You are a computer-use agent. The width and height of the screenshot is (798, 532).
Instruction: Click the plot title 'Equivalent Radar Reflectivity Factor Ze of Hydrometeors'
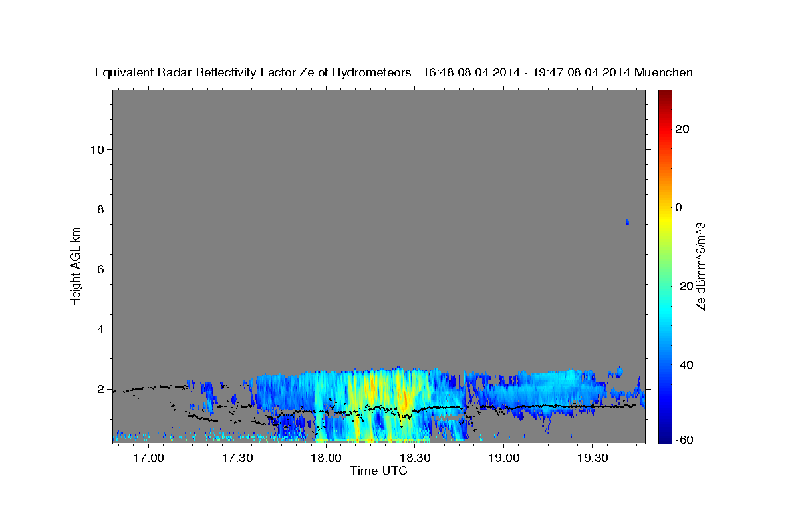(253, 72)
